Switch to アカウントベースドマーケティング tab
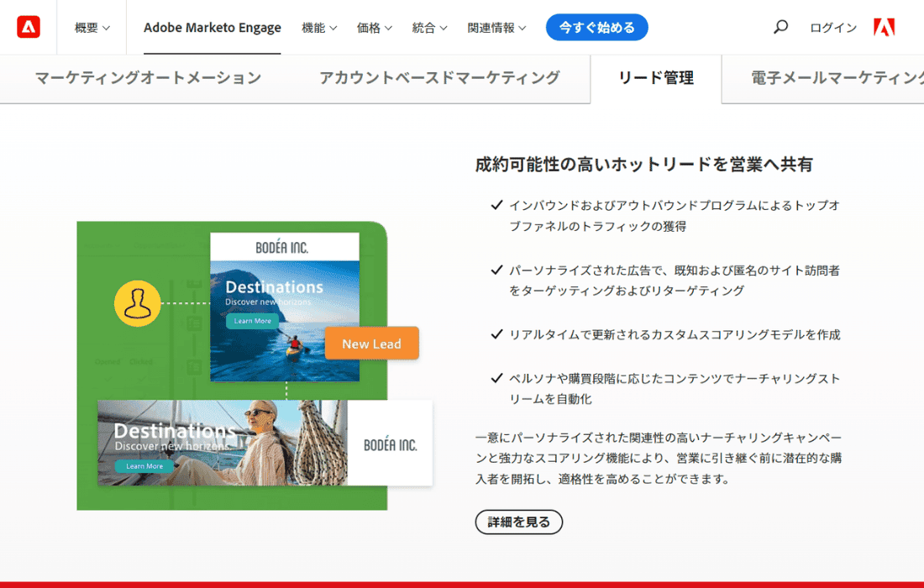Viewport: 924px width, 588px height. pos(439,78)
